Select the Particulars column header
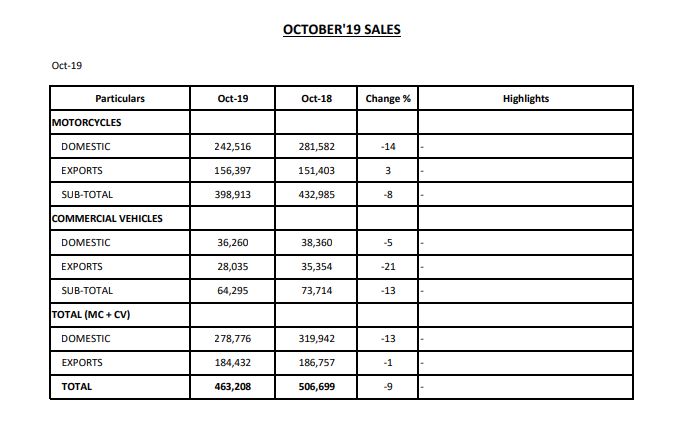 click(120, 99)
